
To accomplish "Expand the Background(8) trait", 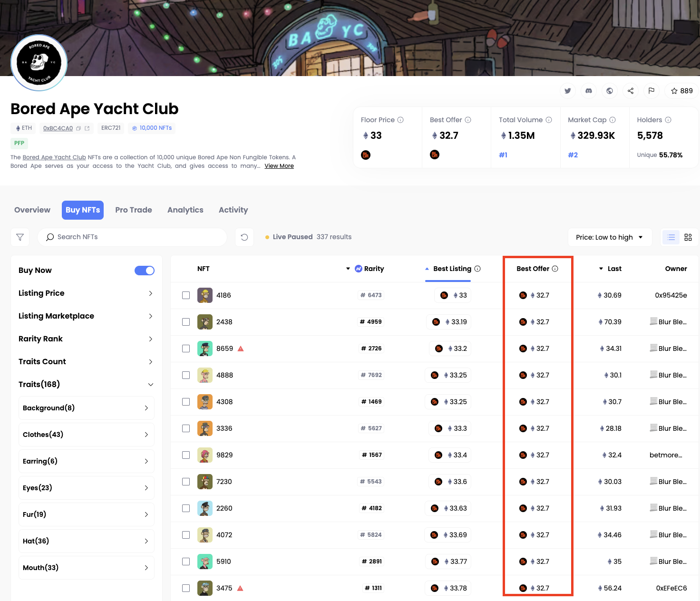I will pyautogui.click(x=87, y=408).
